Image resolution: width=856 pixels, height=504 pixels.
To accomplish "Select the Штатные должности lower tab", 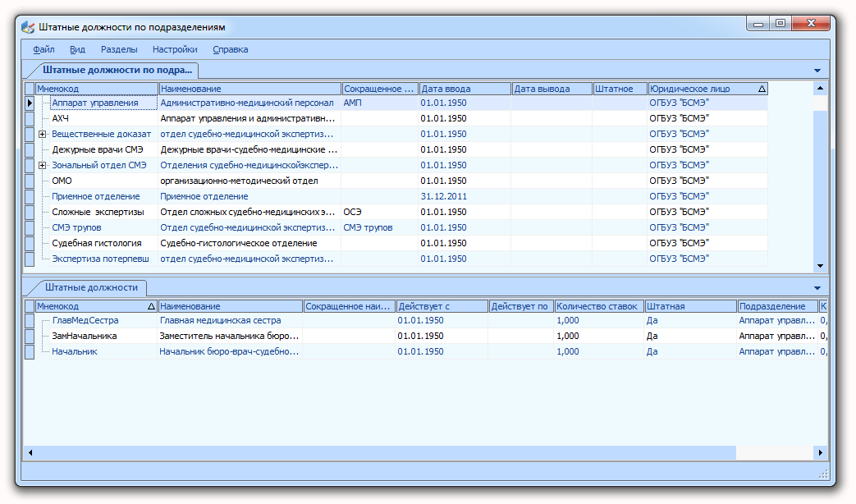I will [x=91, y=287].
